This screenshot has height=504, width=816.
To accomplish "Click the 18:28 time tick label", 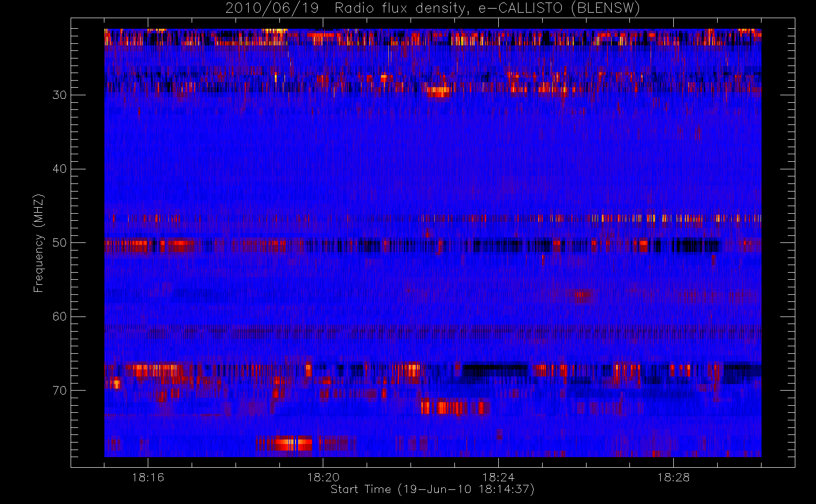I will [673, 477].
